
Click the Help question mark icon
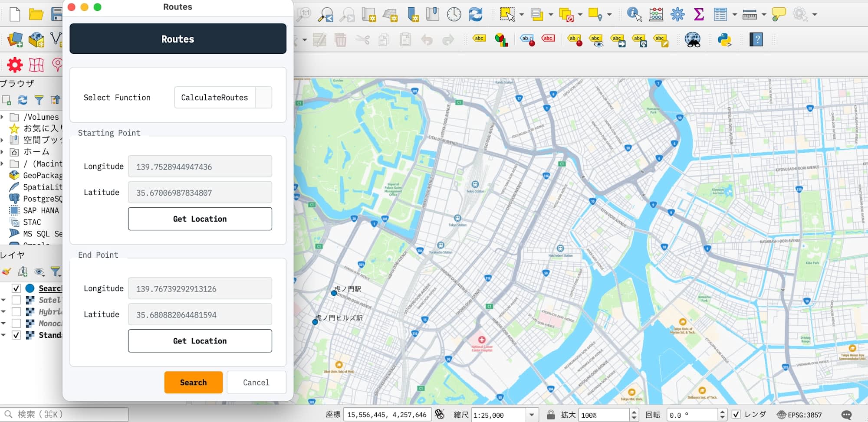pos(756,40)
